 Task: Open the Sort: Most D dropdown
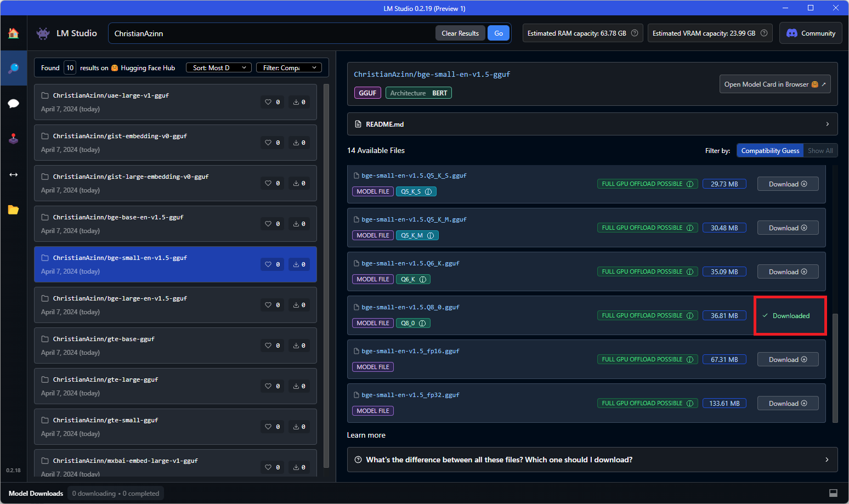(219, 68)
